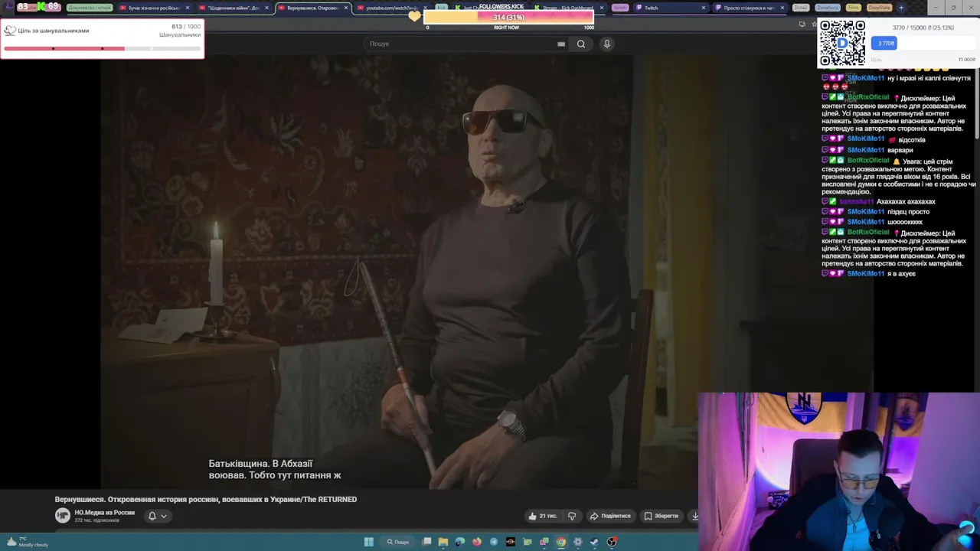
Task: Click the Документальна година label
Action: click(90, 8)
